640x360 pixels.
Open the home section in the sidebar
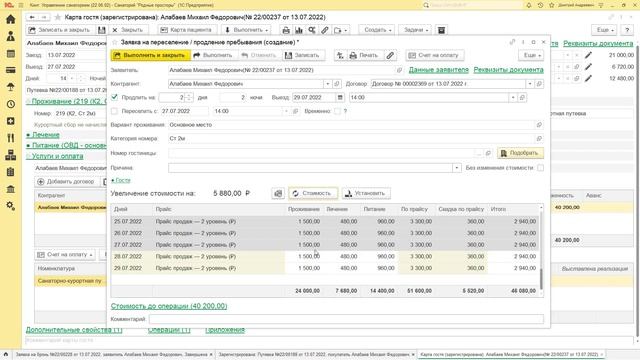(x=11, y=19)
